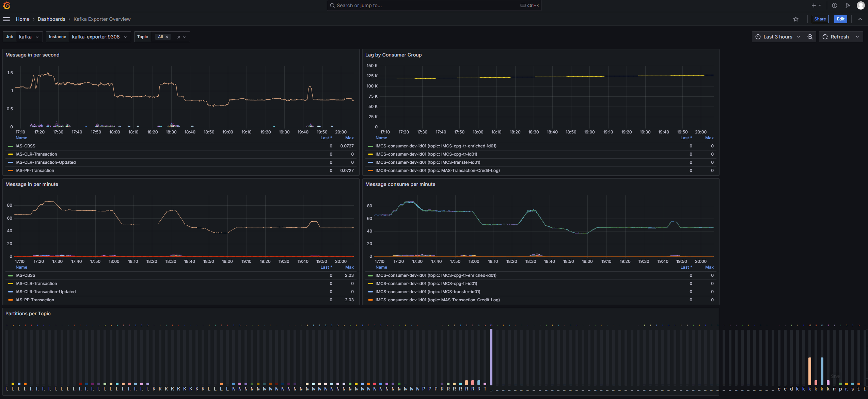The width and height of the screenshot is (868, 399).
Task: Click value 0.0727 in the IAS-PP-Transaction per second row
Action: tap(347, 171)
